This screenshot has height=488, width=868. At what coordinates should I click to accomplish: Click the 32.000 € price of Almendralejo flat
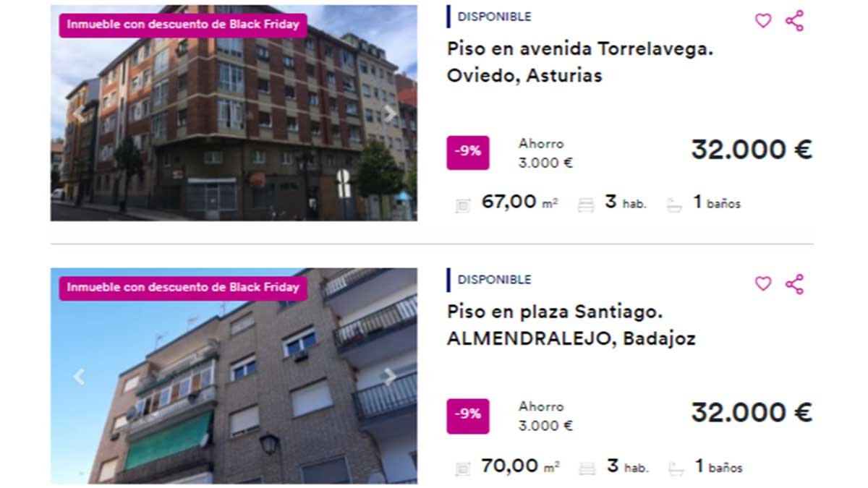pos(752,413)
